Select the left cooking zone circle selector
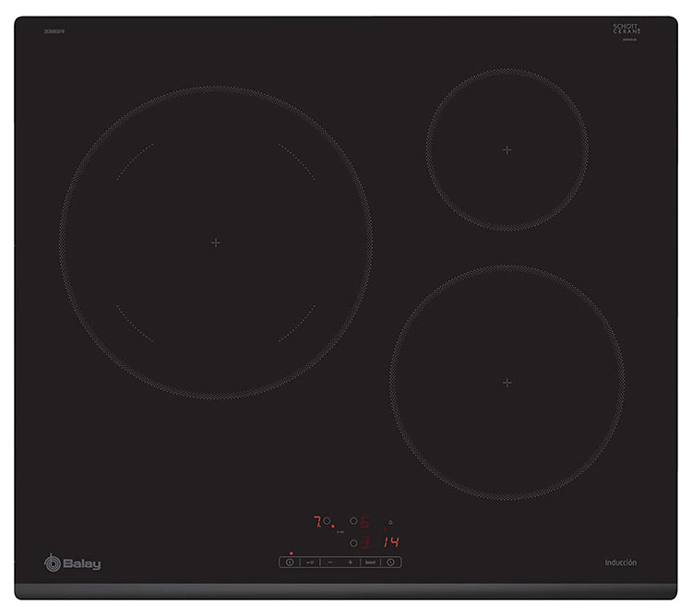This screenshot has width=692, height=616. [327, 521]
